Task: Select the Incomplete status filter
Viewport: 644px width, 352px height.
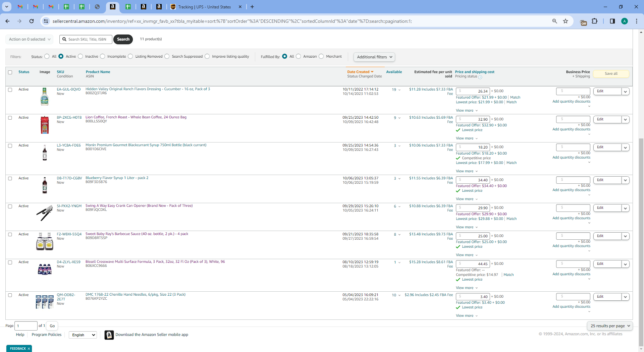Action: click(x=103, y=56)
